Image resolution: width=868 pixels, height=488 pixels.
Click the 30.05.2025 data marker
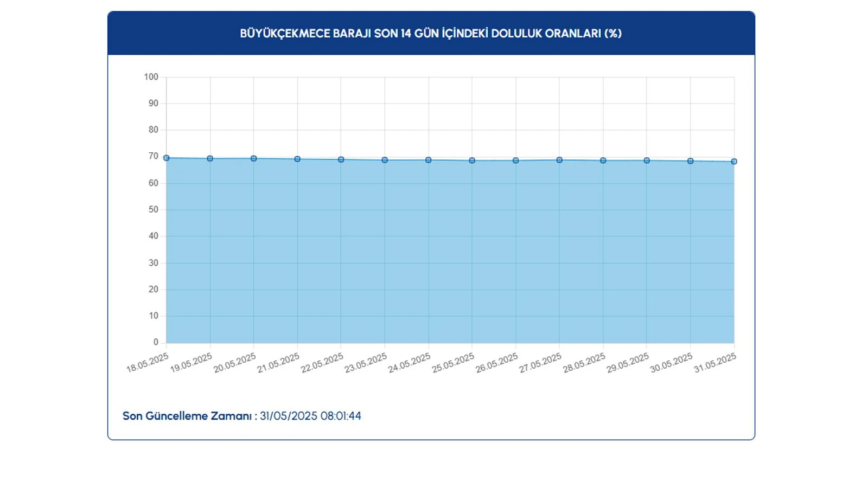691,162
